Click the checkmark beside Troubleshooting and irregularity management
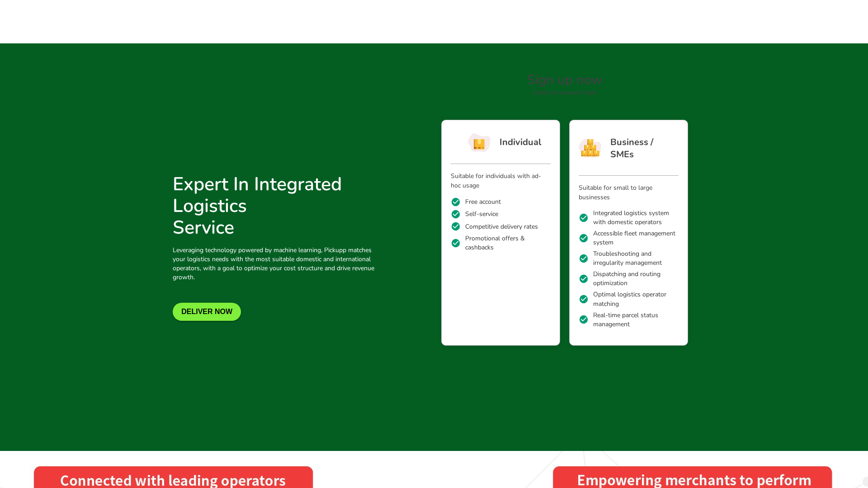This screenshot has width=868, height=488. [584, 258]
